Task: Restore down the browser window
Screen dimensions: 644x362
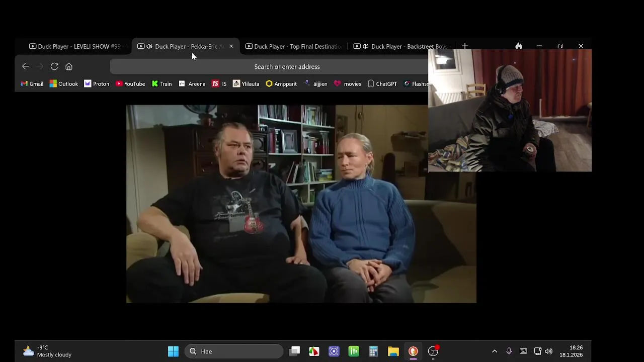Action: pos(560,46)
